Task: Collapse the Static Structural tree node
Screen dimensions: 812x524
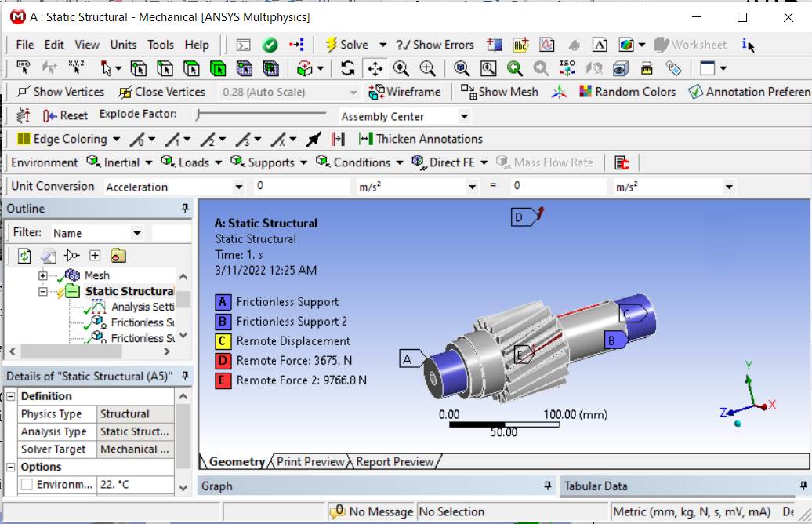Action: tap(43, 291)
